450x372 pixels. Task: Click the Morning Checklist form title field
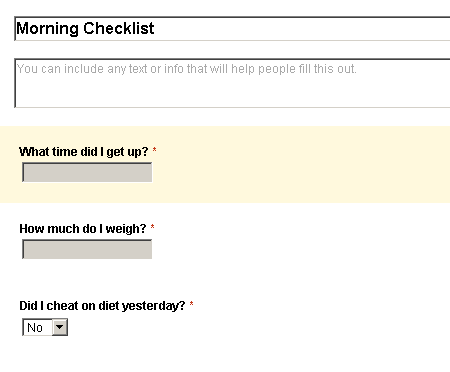coord(232,29)
